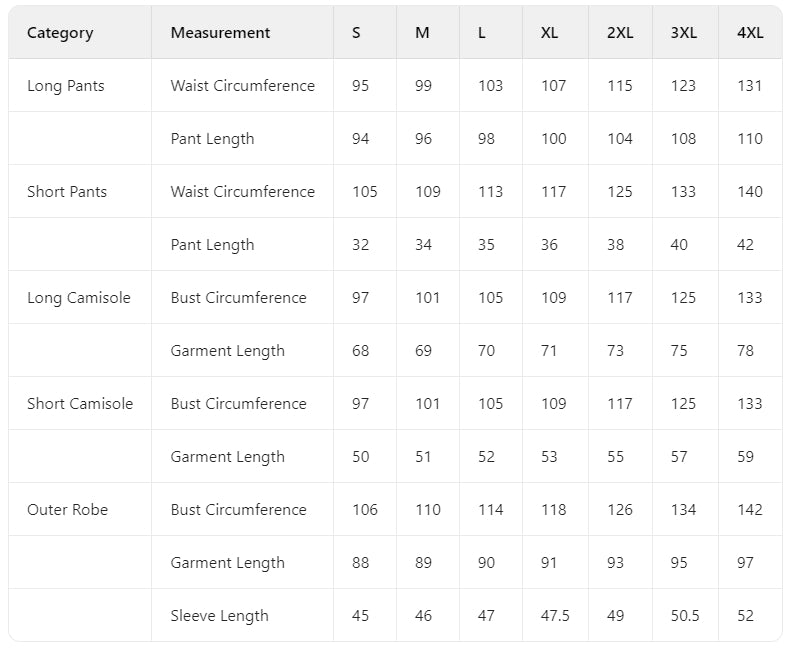The image size is (794, 649).
Task: Select the Long Pants category cell
Action: 66,86
